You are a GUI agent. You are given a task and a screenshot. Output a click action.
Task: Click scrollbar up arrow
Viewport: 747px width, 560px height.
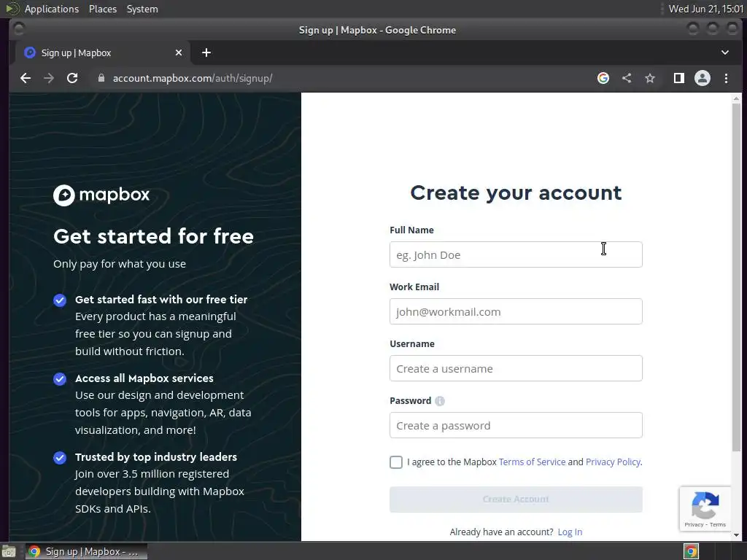tap(736, 98)
